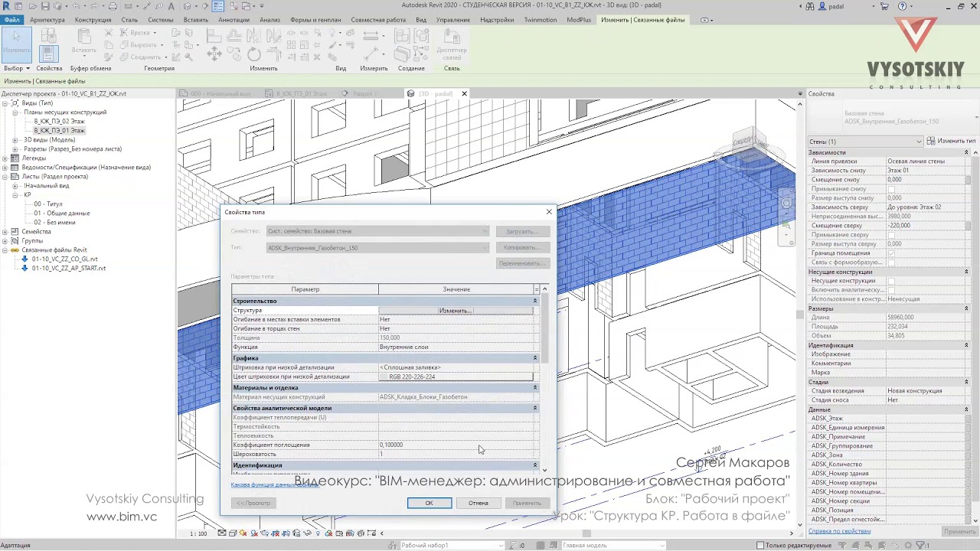Collapse the Виды (Тип) tree node
Viewport: 980px width, 551px height.
(x=5, y=103)
